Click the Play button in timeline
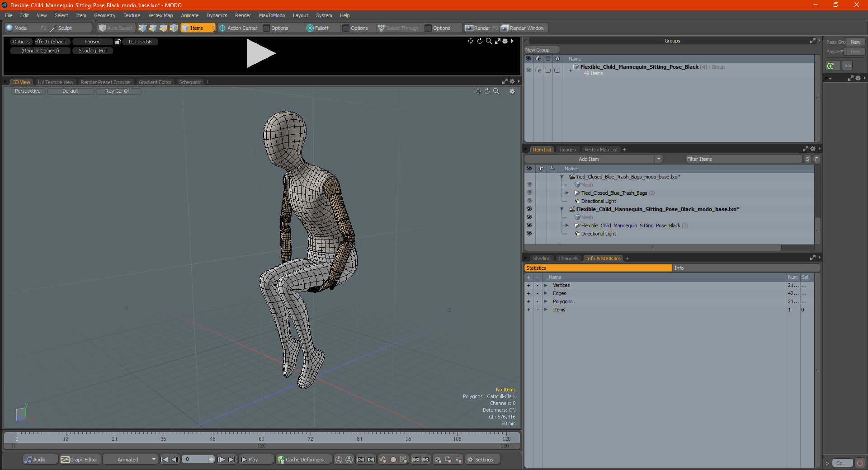The image size is (868, 470). click(x=256, y=460)
